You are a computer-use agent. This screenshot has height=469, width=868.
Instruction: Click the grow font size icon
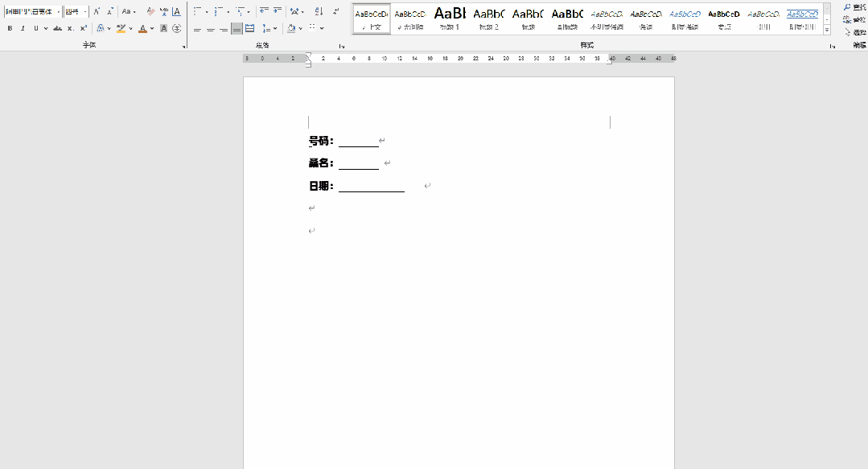click(x=97, y=12)
